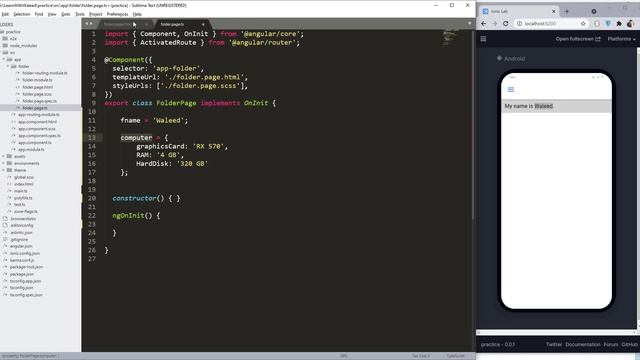This screenshot has height=360, width=640.
Task: Expand the theme folder
Action: point(20,170)
